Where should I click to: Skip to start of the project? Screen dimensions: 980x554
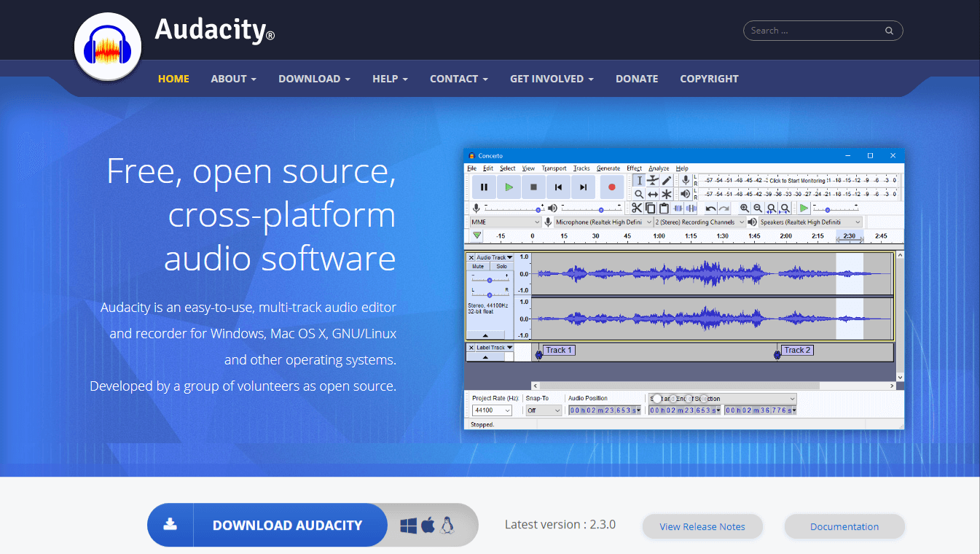pos(558,187)
